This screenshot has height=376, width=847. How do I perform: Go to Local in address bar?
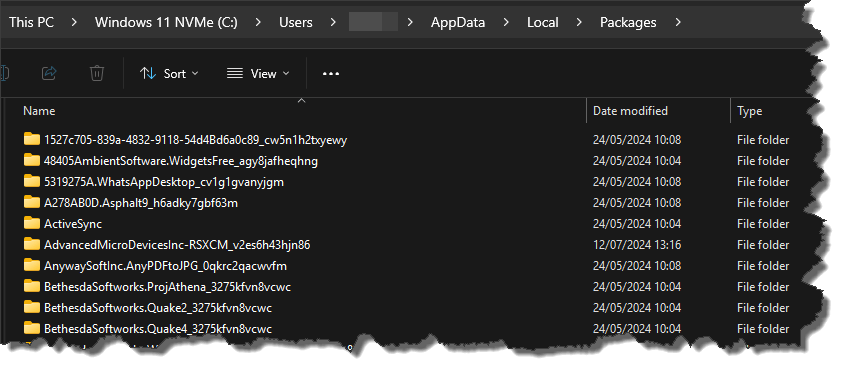542,22
